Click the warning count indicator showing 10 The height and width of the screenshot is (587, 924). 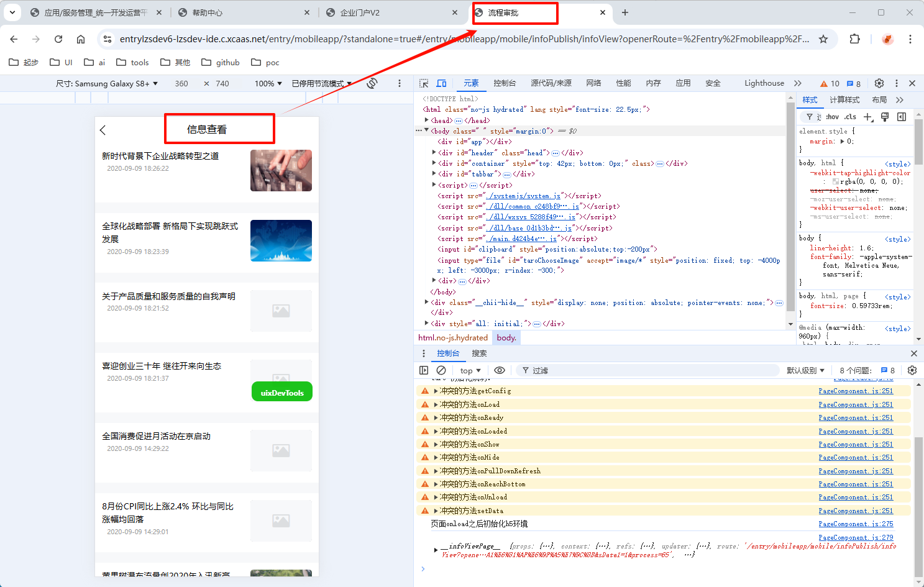(830, 83)
